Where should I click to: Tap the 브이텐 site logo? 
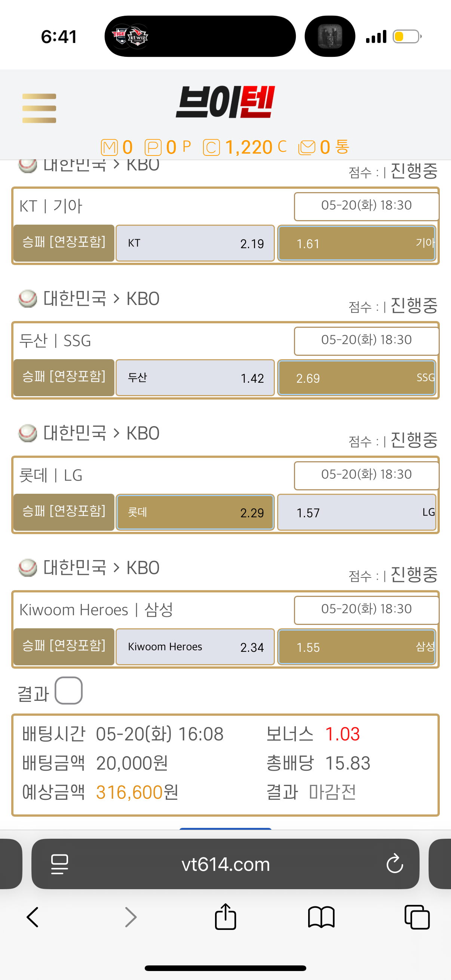(x=225, y=102)
